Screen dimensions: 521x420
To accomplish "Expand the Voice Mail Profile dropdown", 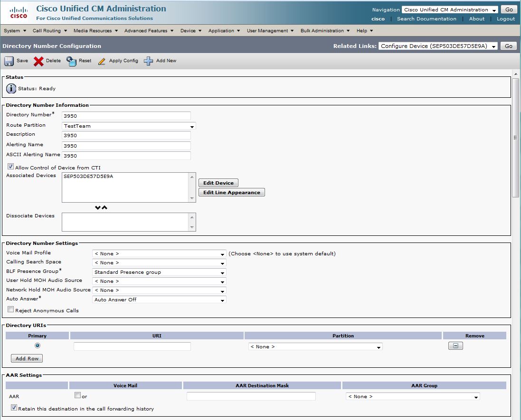I will tap(159, 254).
